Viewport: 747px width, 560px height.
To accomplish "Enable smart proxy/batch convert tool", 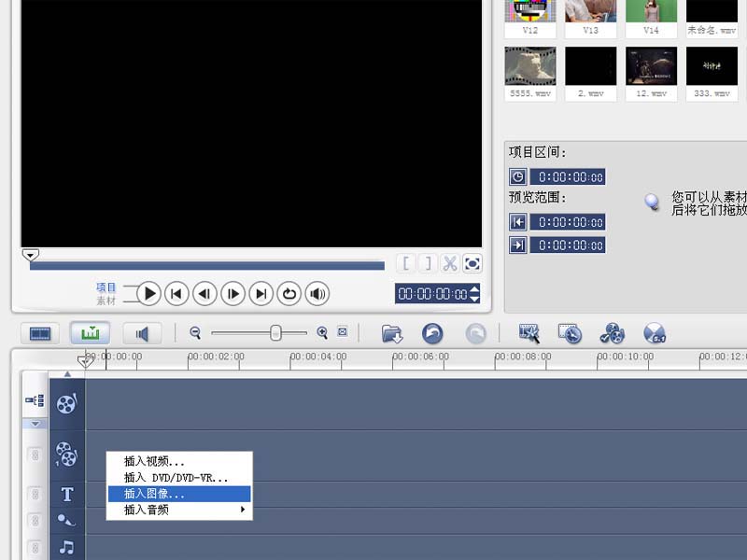I will (x=529, y=333).
